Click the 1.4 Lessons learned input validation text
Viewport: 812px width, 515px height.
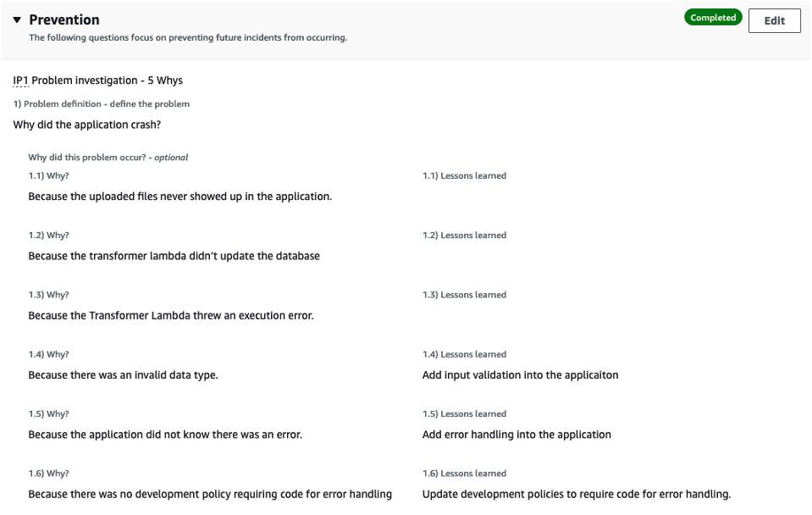(x=520, y=374)
